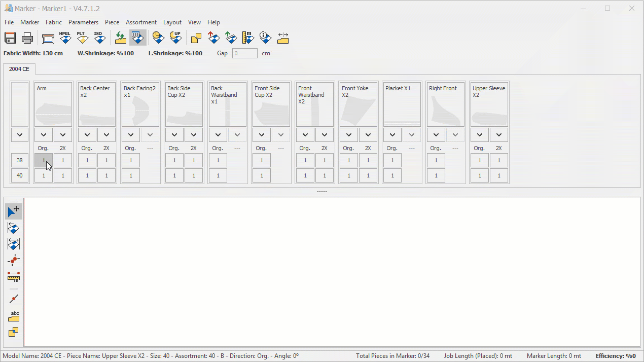Open the Assortment menu

(141, 22)
